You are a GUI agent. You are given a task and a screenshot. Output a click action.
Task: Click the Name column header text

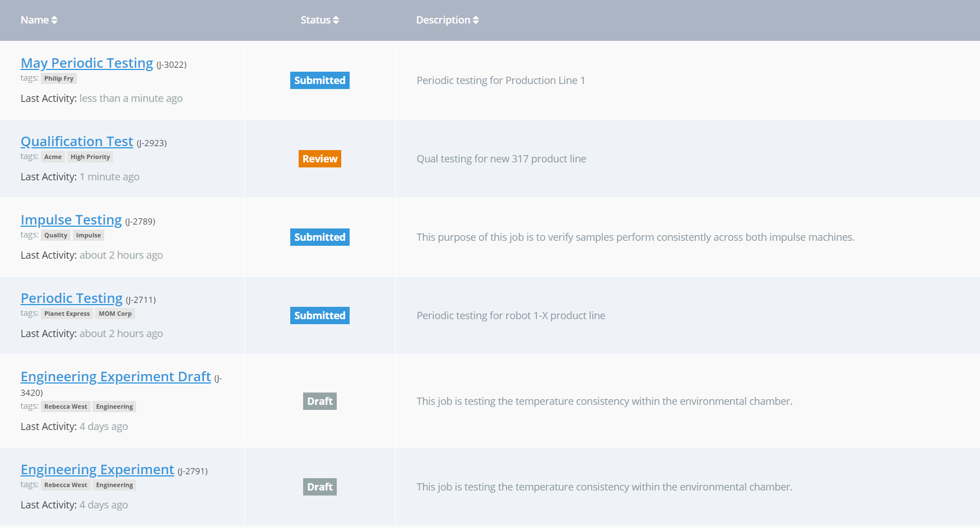(35, 20)
